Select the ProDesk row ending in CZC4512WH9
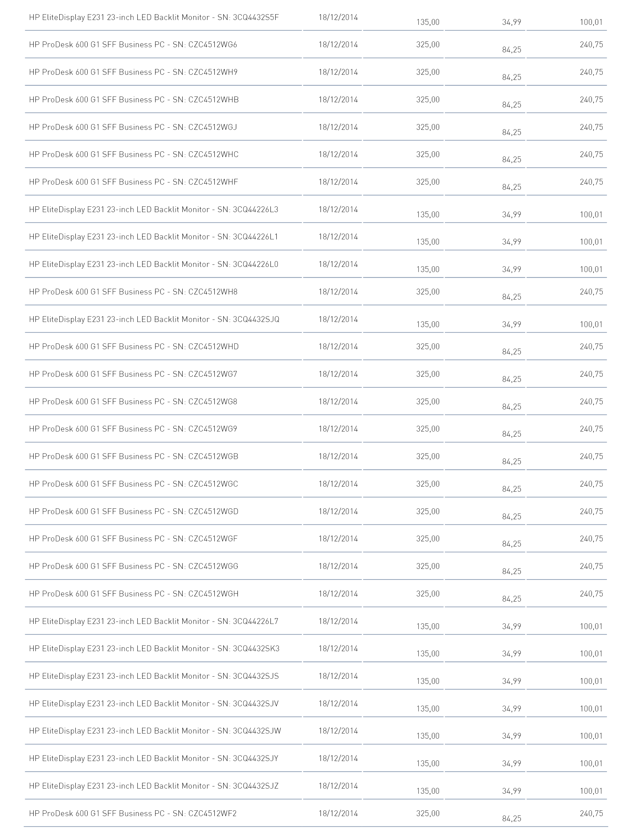 pyautogui.click(x=316, y=72)
